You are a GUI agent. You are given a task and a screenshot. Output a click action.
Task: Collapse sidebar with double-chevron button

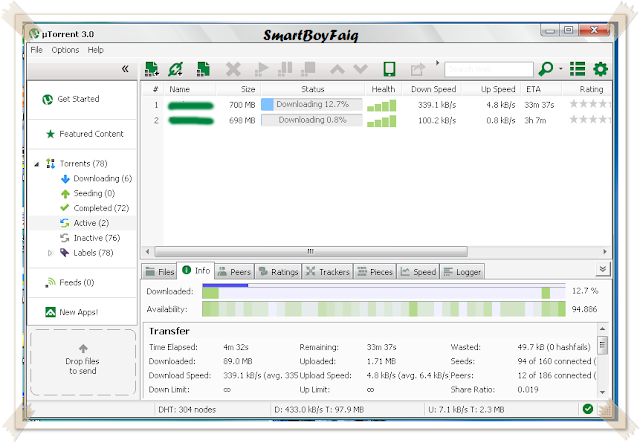(x=125, y=69)
